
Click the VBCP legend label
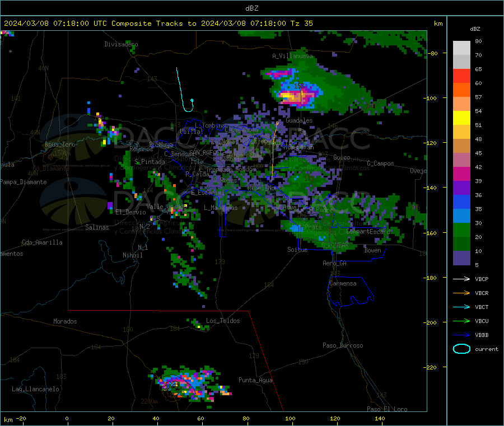click(x=482, y=279)
